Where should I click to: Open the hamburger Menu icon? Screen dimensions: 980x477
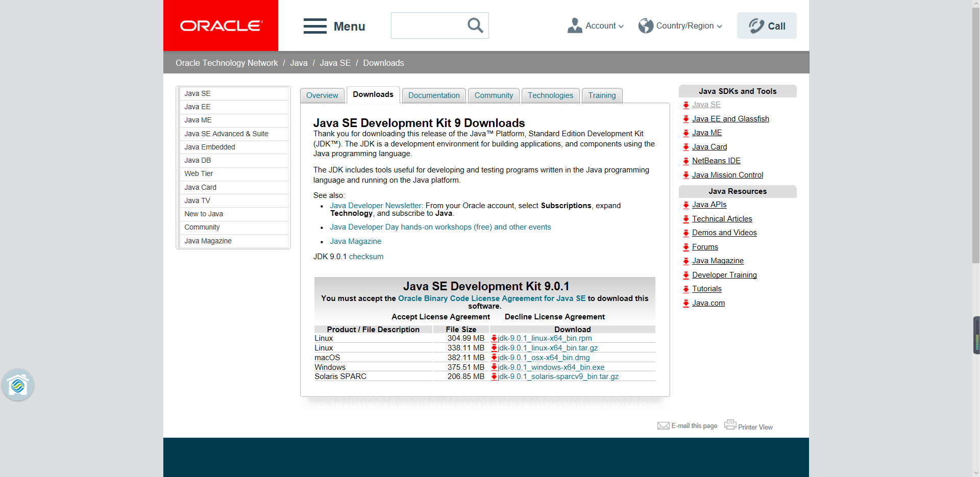coord(315,26)
